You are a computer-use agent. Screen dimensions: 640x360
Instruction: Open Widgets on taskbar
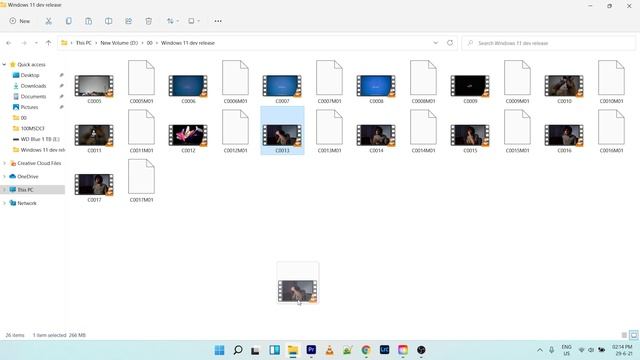pyautogui.click(x=274, y=350)
